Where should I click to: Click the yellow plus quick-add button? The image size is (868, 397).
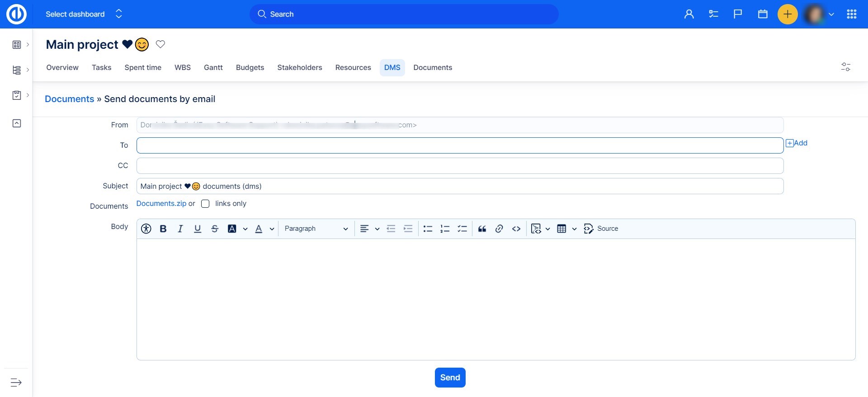pyautogui.click(x=787, y=14)
